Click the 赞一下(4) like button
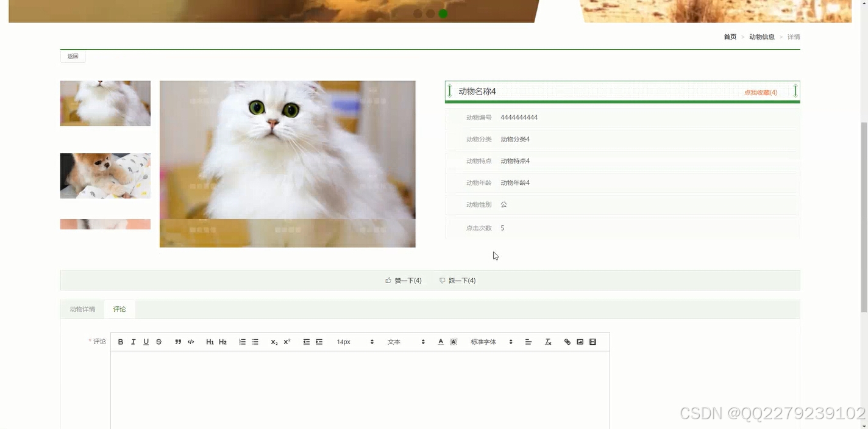The image size is (868, 429). [x=404, y=280]
